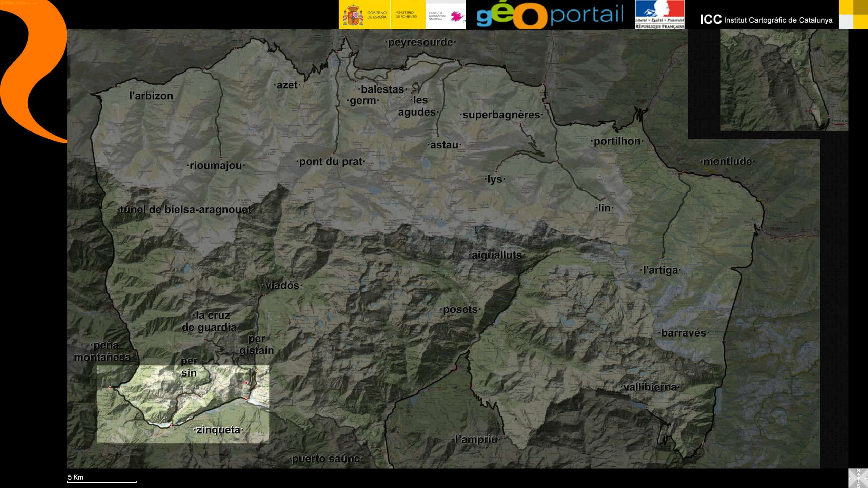The image size is (868, 488).
Task: Select the posets label on map
Action: [460, 309]
